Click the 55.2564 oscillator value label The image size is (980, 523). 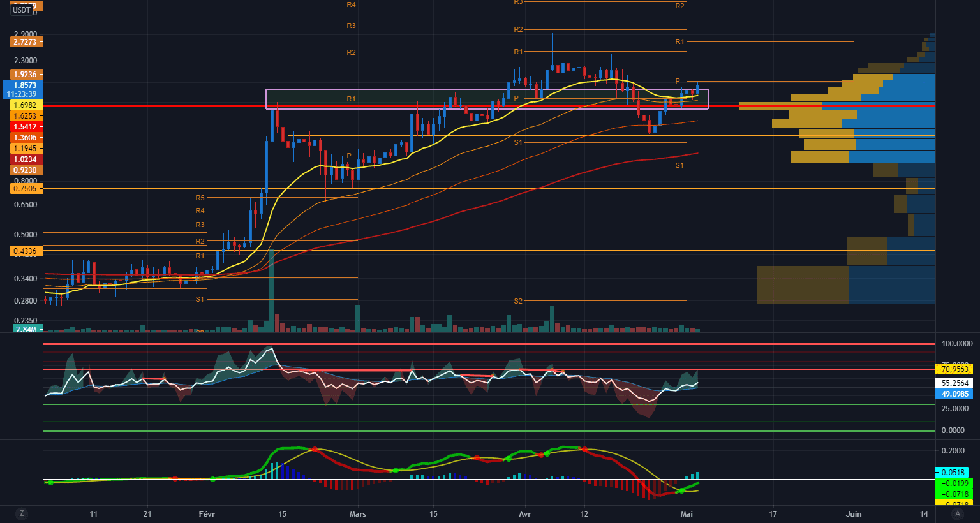click(x=954, y=383)
